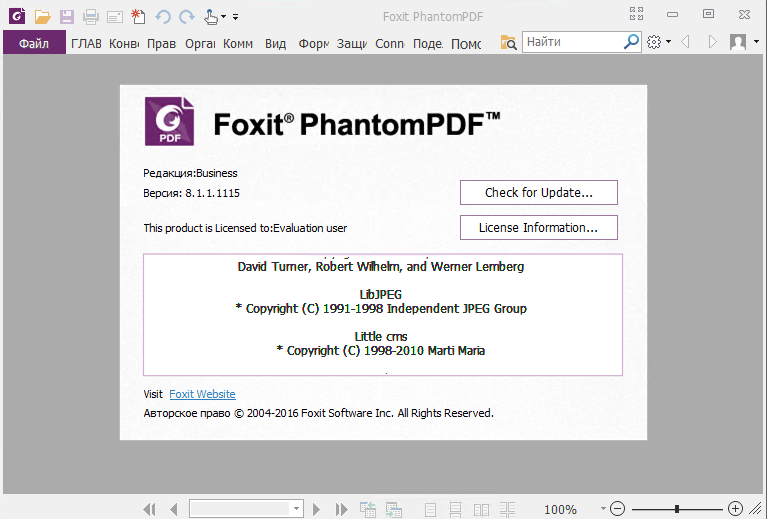
Task: Expand the user account dropdown arrow
Action: point(756,42)
